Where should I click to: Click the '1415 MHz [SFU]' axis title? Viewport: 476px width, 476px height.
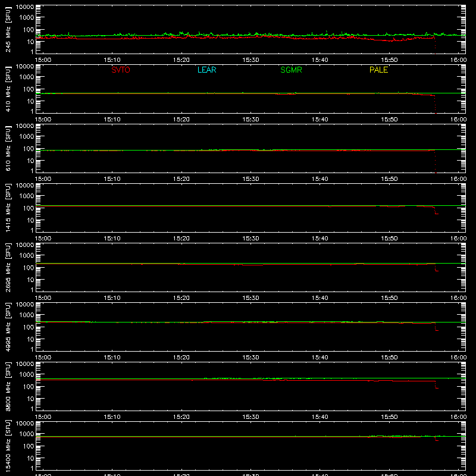coord(8,208)
